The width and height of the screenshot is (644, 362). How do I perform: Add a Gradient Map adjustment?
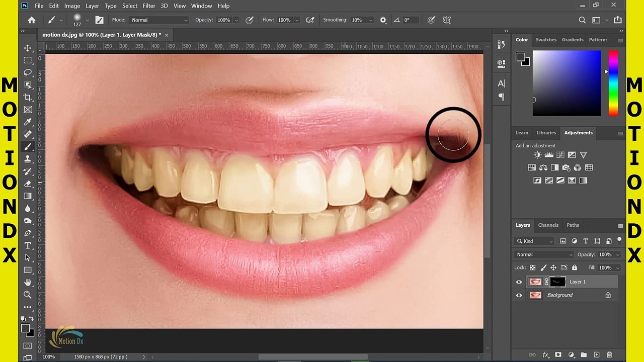[583, 180]
